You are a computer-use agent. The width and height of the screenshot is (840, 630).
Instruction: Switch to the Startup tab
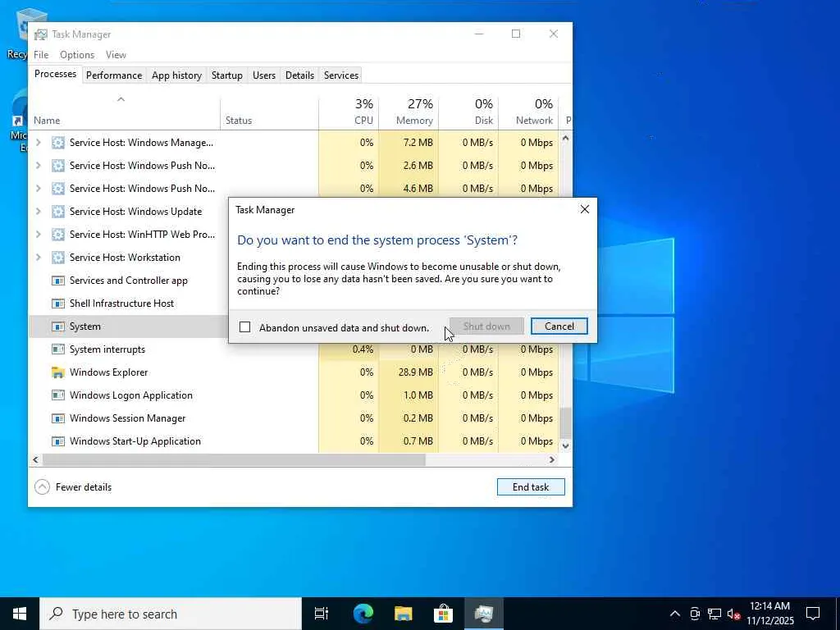point(227,75)
